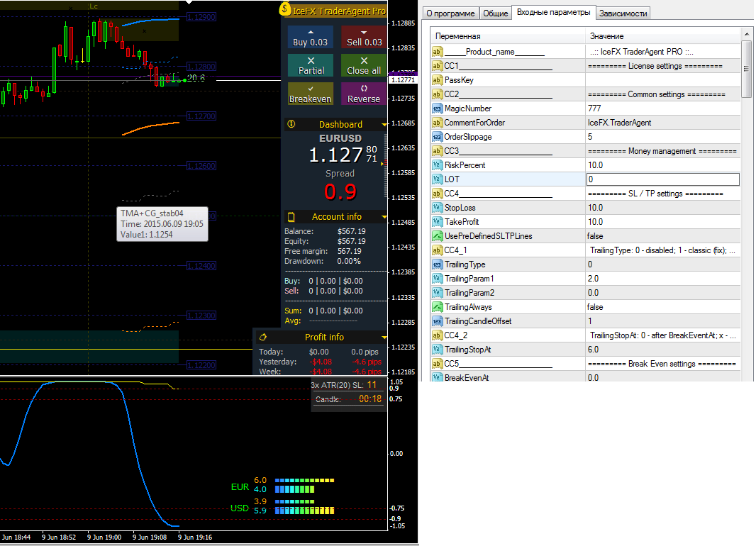Click the TMA+CG_stab04 tooltip

(x=162, y=224)
